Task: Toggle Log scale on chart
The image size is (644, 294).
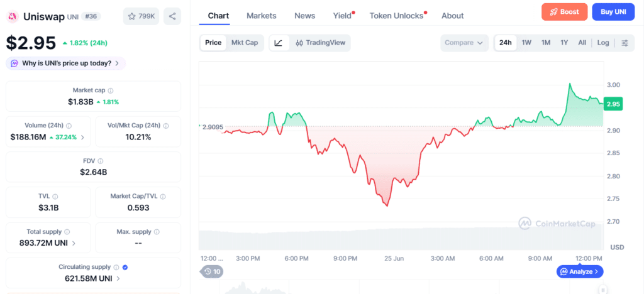Action: pyautogui.click(x=603, y=43)
